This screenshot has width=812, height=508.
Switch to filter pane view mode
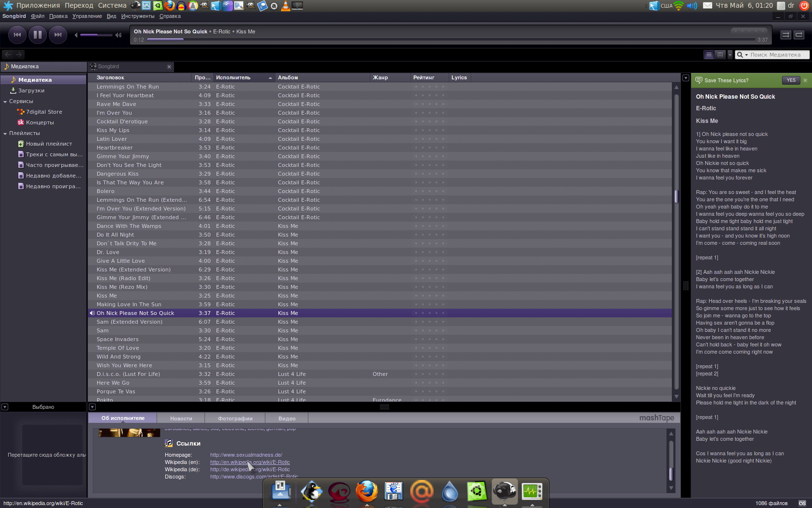coord(720,55)
